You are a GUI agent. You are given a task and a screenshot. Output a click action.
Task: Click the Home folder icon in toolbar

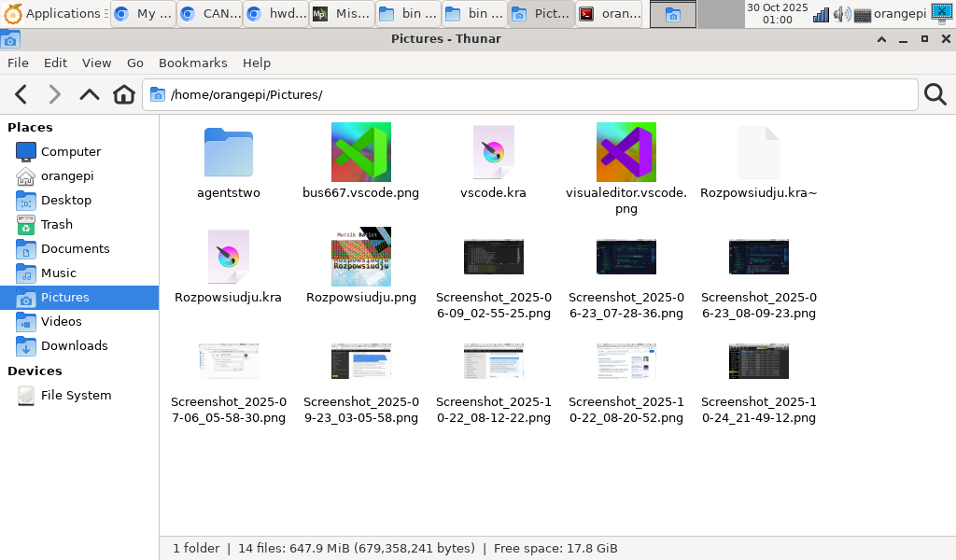(x=124, y=94)
